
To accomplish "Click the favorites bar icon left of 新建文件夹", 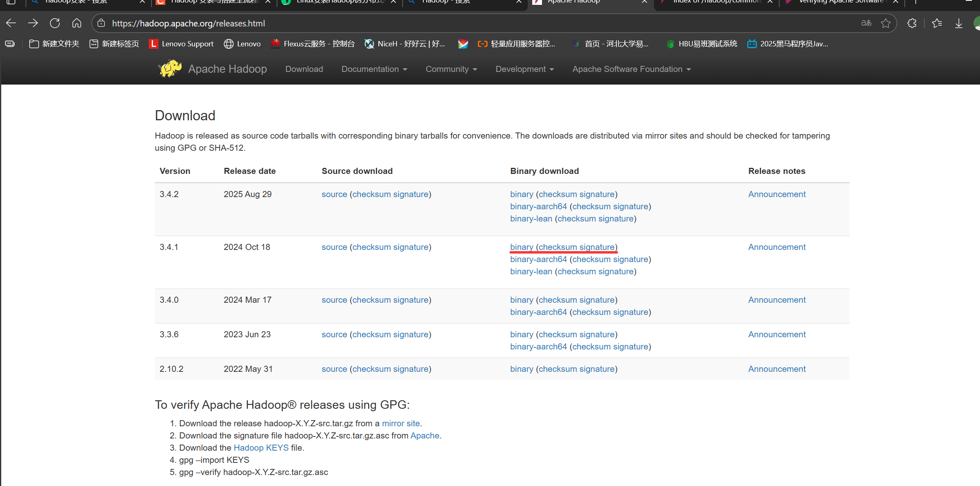I will click(x=10, y=44).
